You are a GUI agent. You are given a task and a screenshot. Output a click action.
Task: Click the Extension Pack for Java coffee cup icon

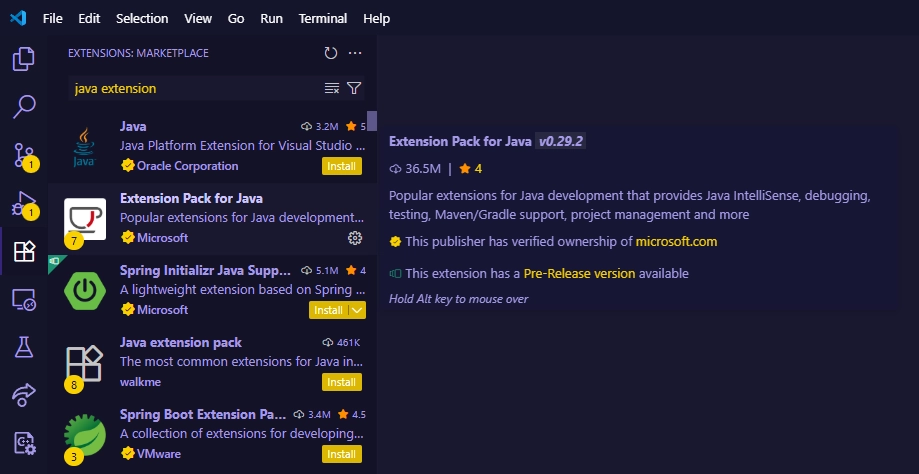tap(85, 219)
